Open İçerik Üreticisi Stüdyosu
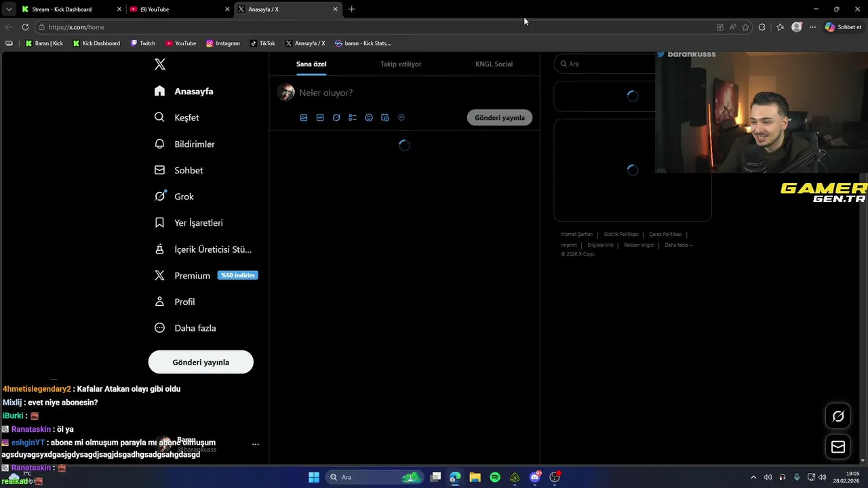Viewport: 868px width, 488px height. (x=203, y=249)
